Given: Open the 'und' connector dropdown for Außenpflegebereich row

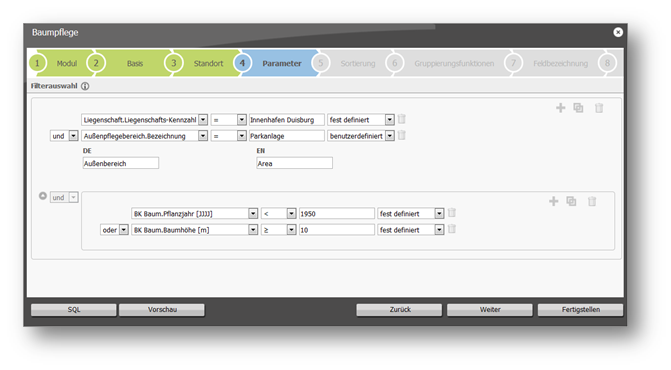Looking at the screenshot, I should tap(74, 136).
